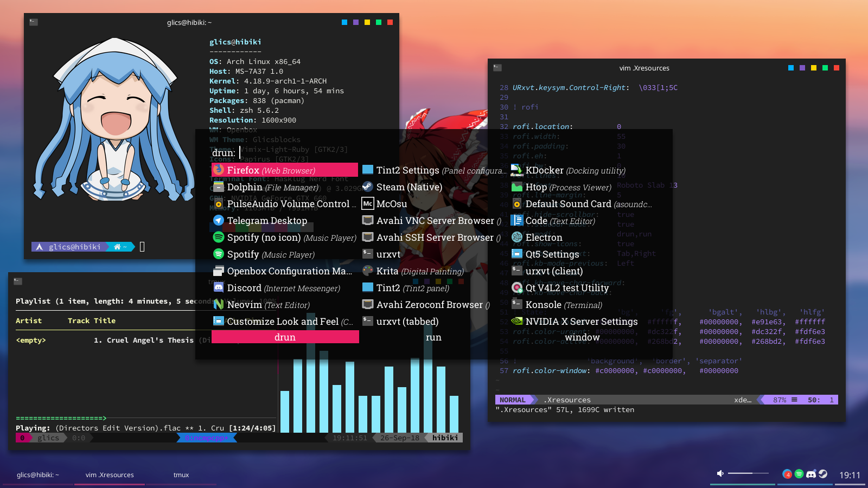Click blue button in vim window titlebar
868x488 pixels.
[791, 68]
